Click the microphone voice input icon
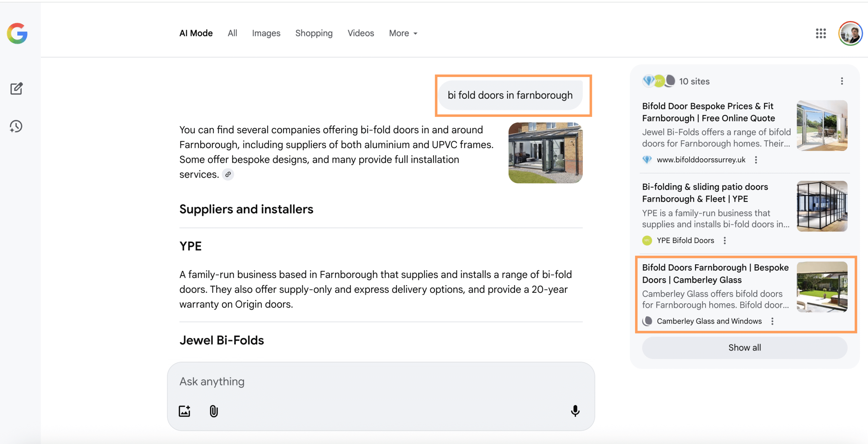 pyautogui.click(x=575, y=411)
